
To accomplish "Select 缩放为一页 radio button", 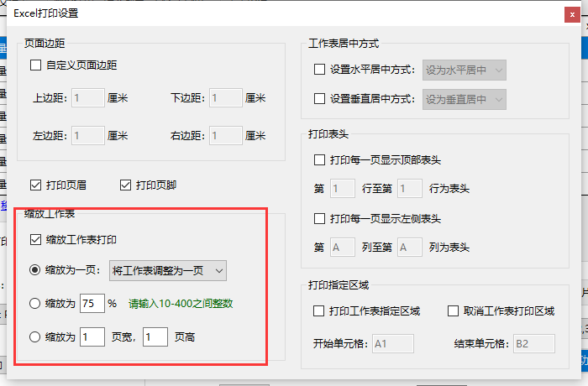I will (35, 270).
